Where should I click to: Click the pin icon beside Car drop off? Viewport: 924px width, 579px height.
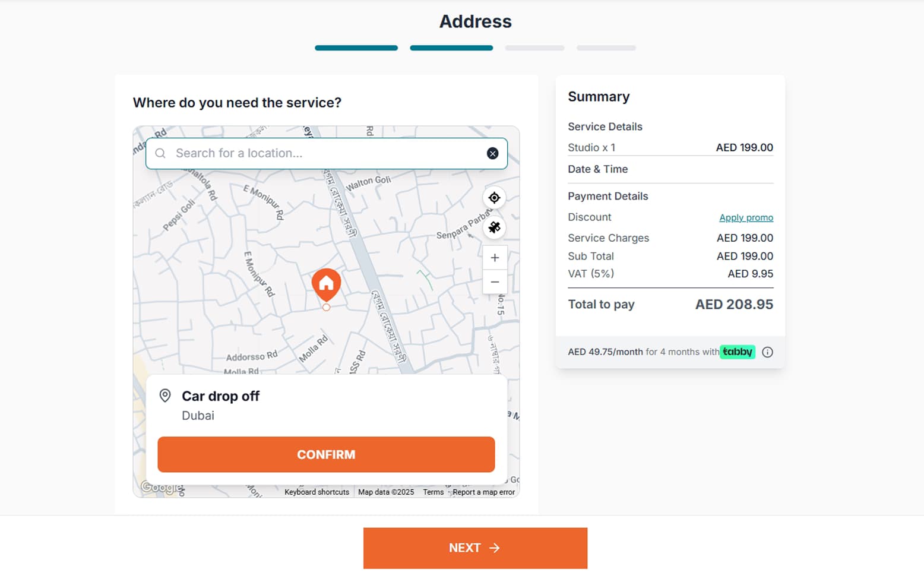pos(164,396)
